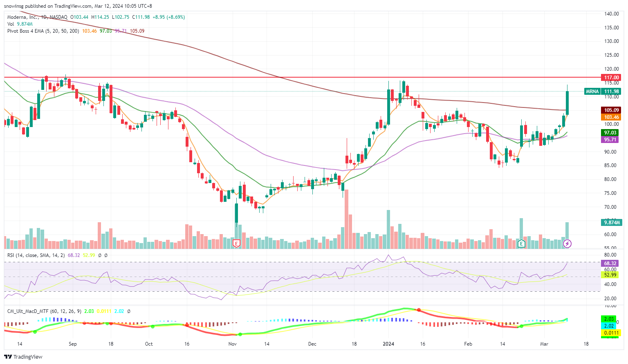Click the 2024 label on time axis
Viewport: 628px width, 364px height.
pyautogui.click(x=388, y=344)
